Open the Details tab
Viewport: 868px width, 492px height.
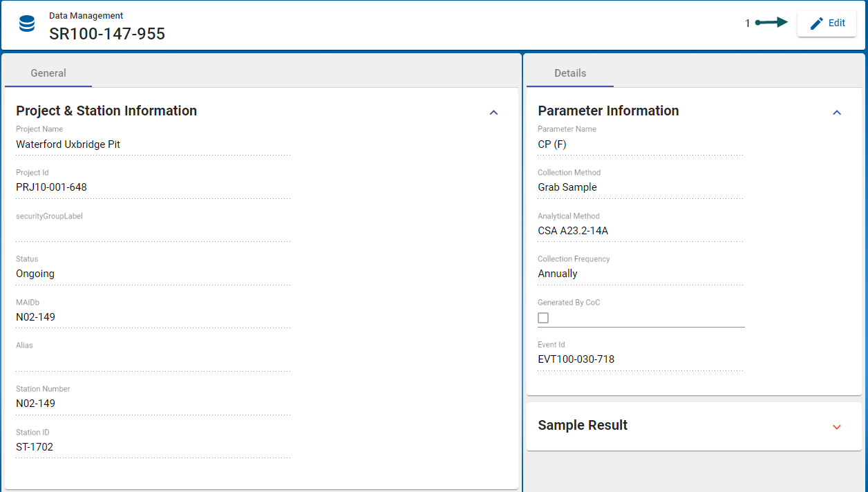tap(570, 73)
